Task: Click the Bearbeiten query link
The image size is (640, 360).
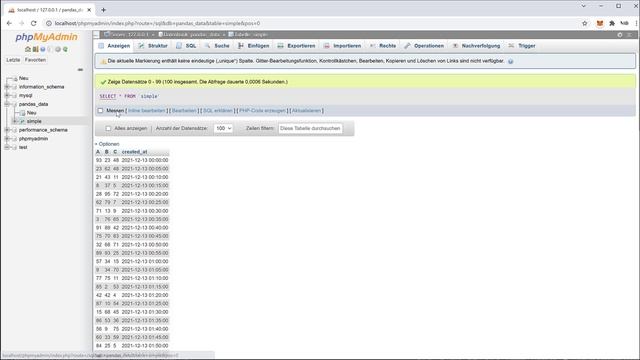Action: point(184,111)
